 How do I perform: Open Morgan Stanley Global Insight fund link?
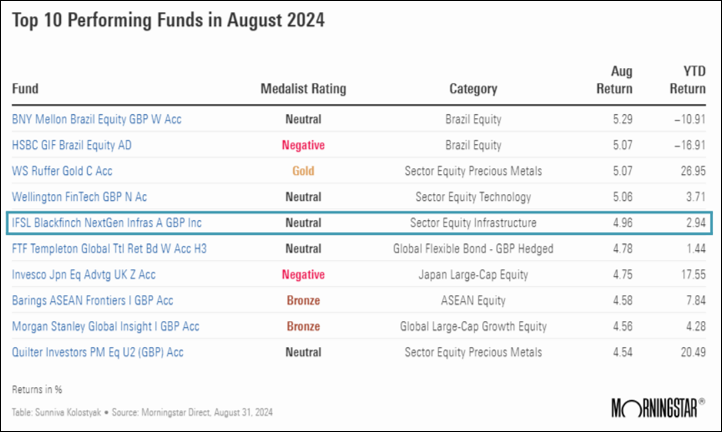[107, 327]
